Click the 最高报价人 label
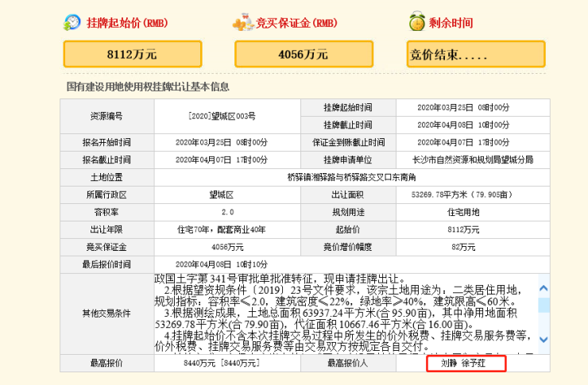Viewport: 588px width, 385px height. pos(348,363)
